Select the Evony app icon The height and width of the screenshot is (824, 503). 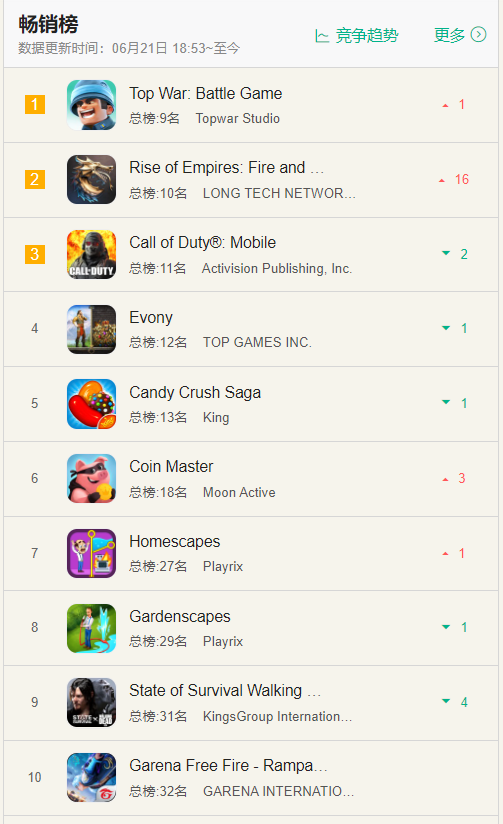pos(91,329)
